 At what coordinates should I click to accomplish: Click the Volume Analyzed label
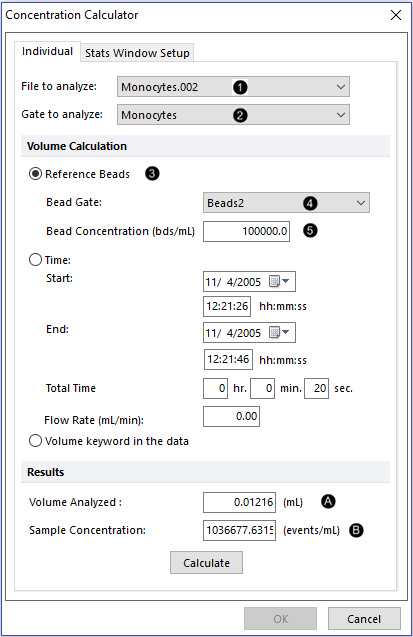point(75,502)
